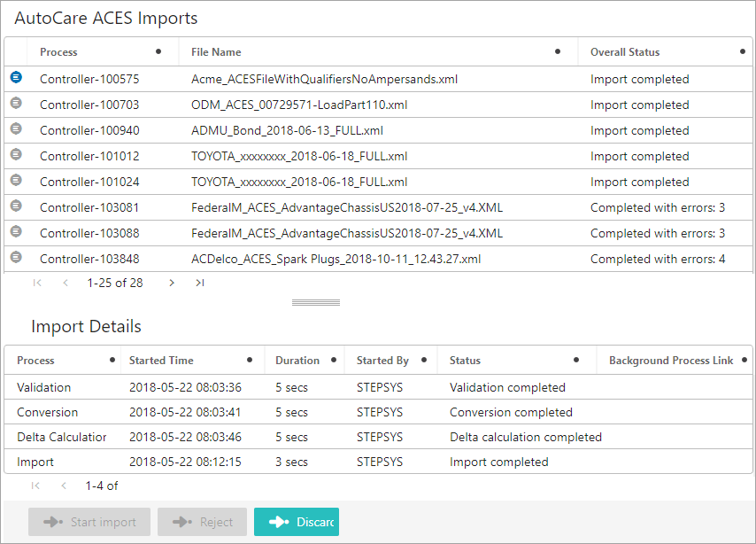Open the File Name column options dot
756x544 pixels.
pyautogui.click(x=558, y=51)
